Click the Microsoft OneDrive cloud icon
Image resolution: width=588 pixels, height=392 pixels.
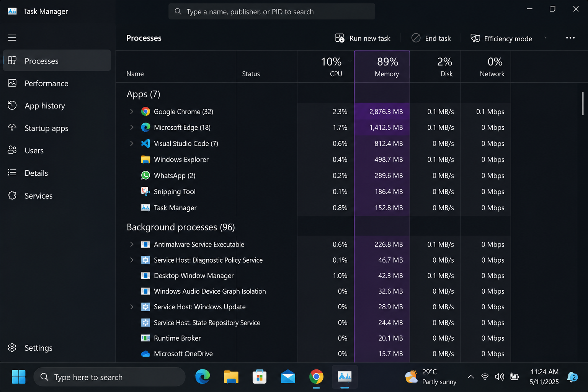point(145,354)
